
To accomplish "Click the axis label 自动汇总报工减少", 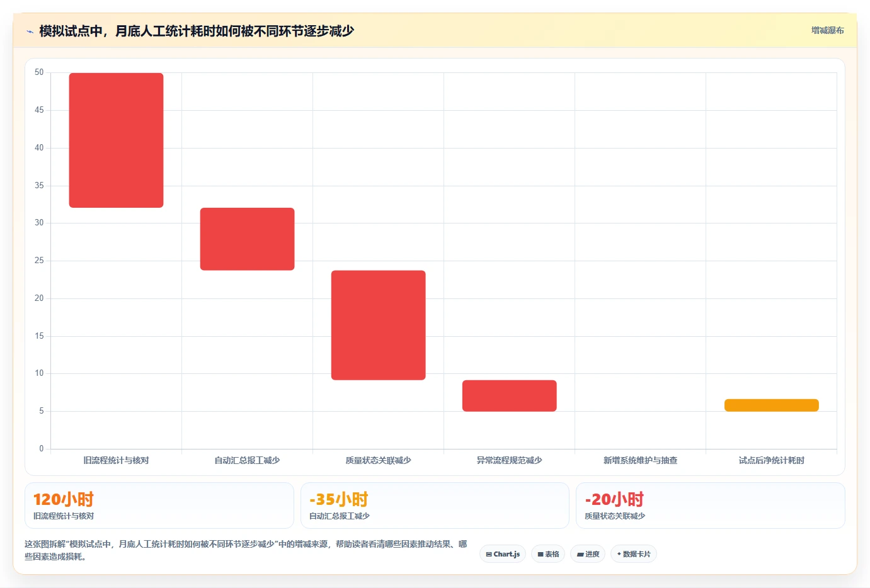I will pos(247,460).
